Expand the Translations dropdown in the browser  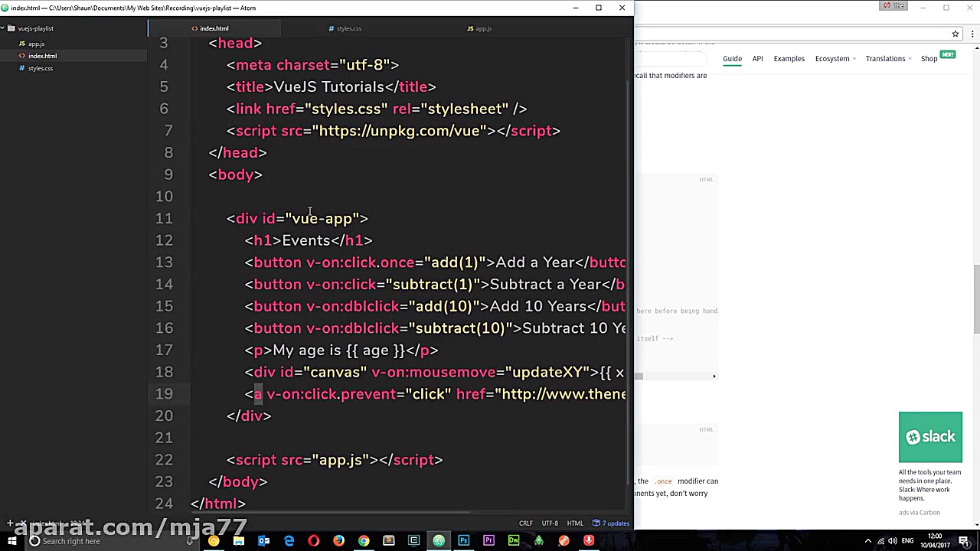[888, 59]
